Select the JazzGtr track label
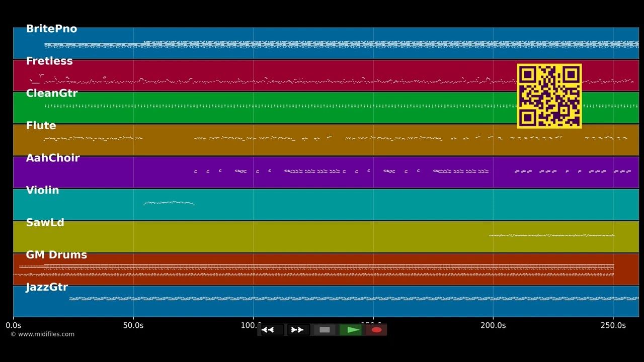Viewport: 644px width, 362px height. point(47,287)
